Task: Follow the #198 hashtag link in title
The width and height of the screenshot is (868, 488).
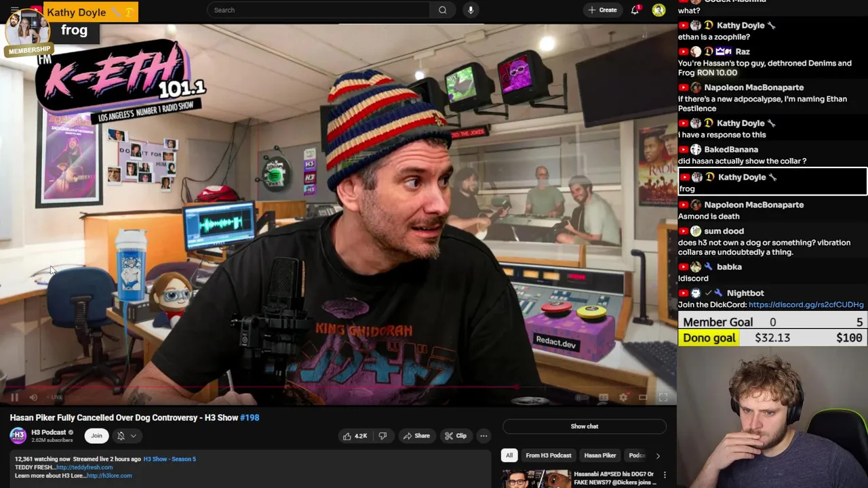Action: coord(250,418)
